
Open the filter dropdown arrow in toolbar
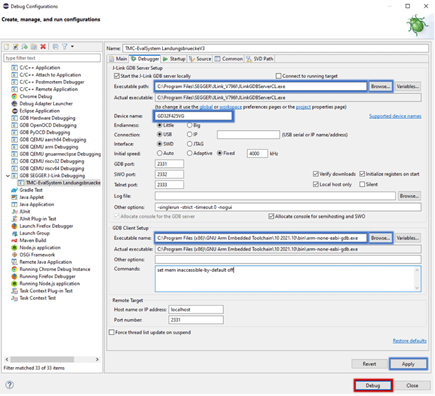pos(72,47)
